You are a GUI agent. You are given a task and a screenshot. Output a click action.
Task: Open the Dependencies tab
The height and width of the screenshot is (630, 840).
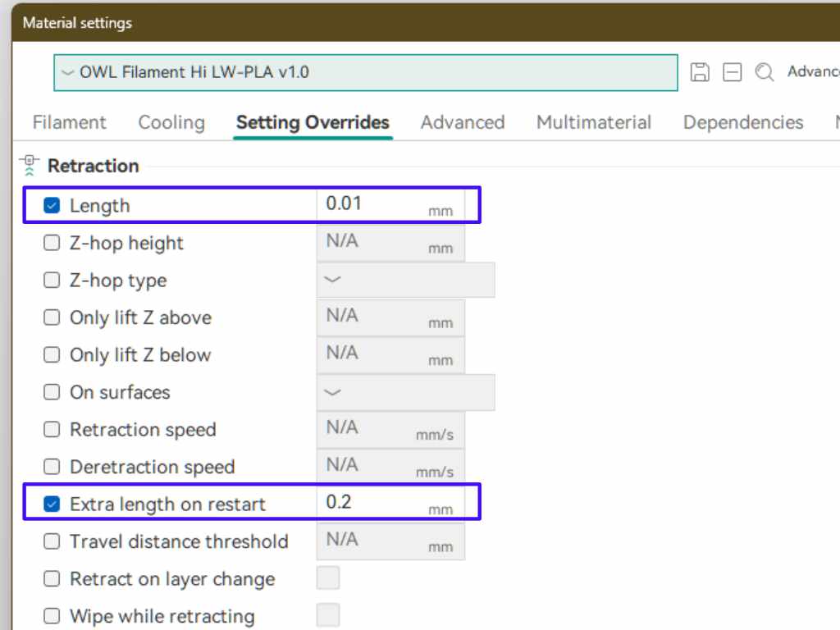point(742,122)
